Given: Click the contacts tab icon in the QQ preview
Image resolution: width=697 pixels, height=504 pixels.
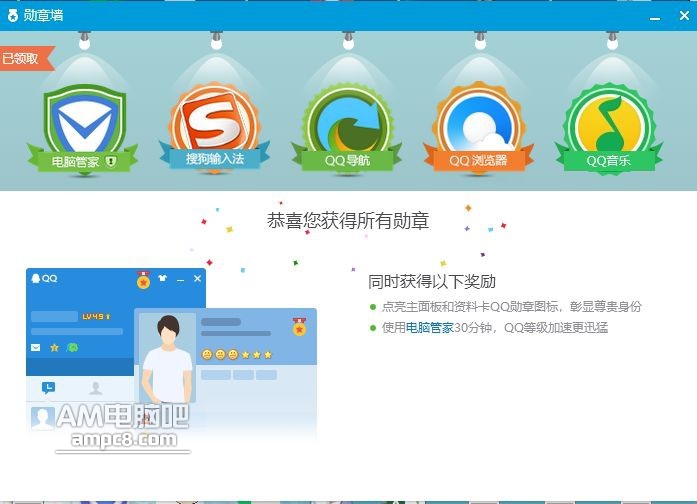Looking at the screenshot, I should 96,388.
